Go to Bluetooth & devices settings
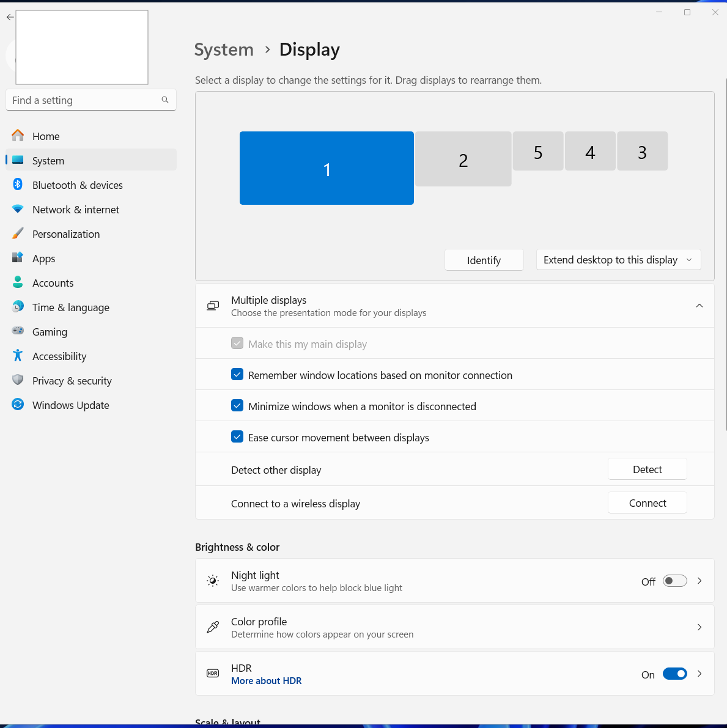The image size is (727, 728). tap(91, 185)
